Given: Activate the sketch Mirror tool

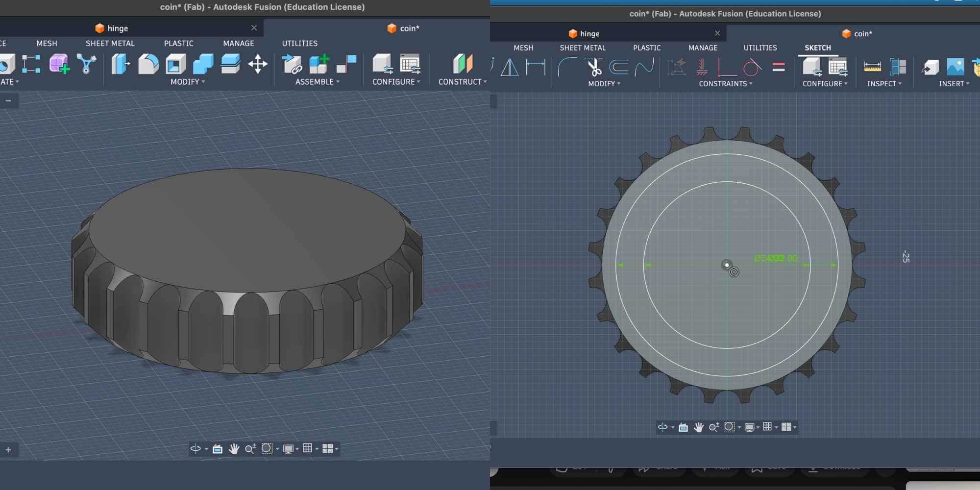Looking at the screenshot, I should point(510,67).
